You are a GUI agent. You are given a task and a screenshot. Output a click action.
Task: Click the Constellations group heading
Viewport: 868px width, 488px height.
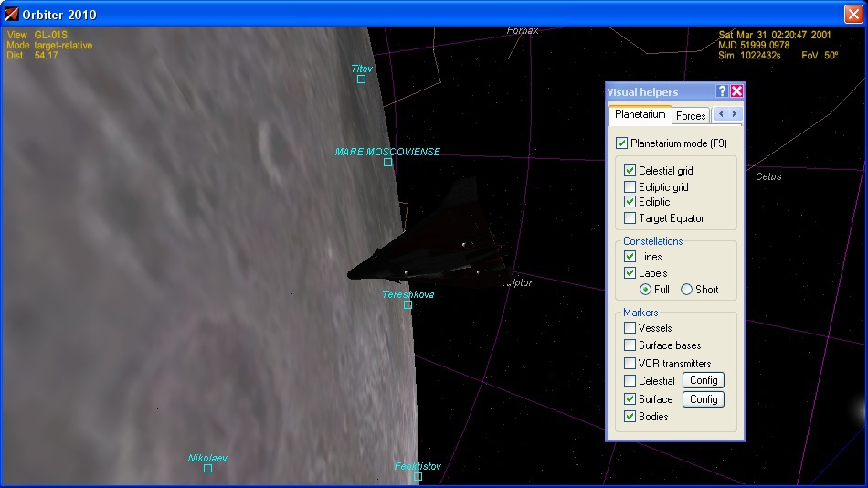pos(652,241)
